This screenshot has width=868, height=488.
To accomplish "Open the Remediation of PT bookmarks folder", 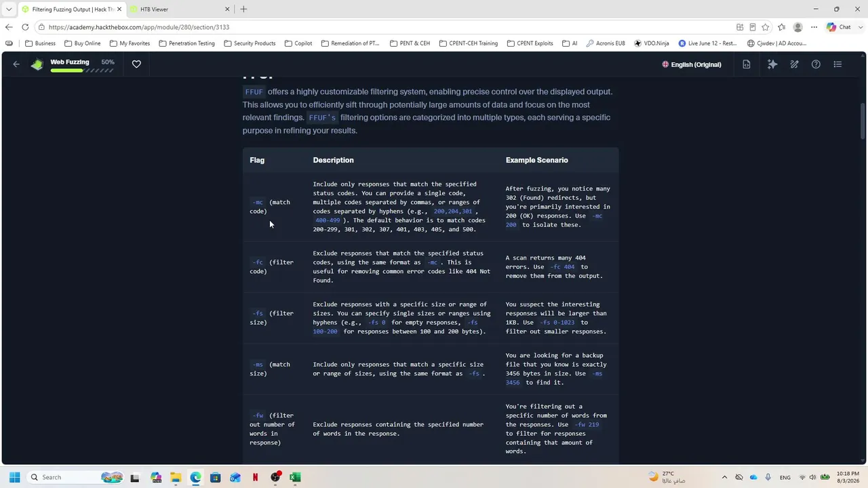I will point(351,43).
